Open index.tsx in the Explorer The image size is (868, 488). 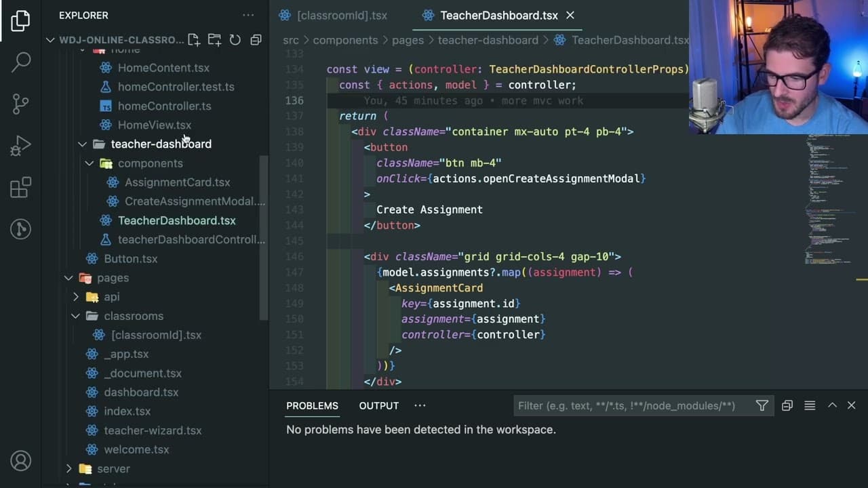[127, 411]
